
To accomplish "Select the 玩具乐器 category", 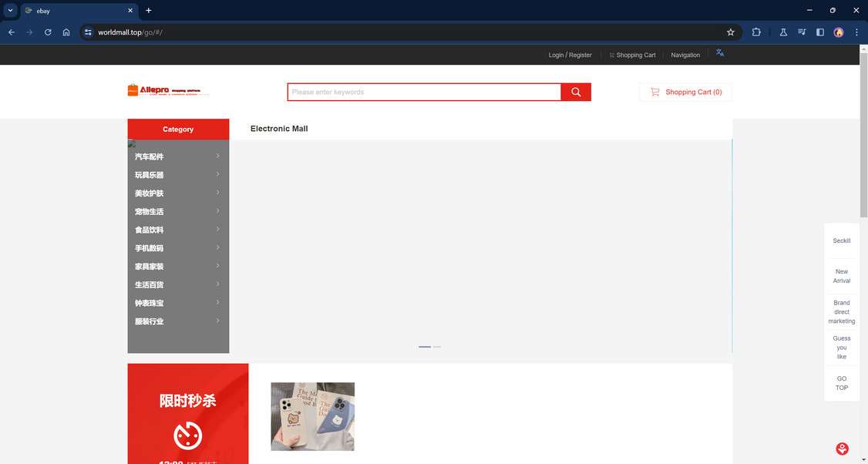I will [150, 175].
